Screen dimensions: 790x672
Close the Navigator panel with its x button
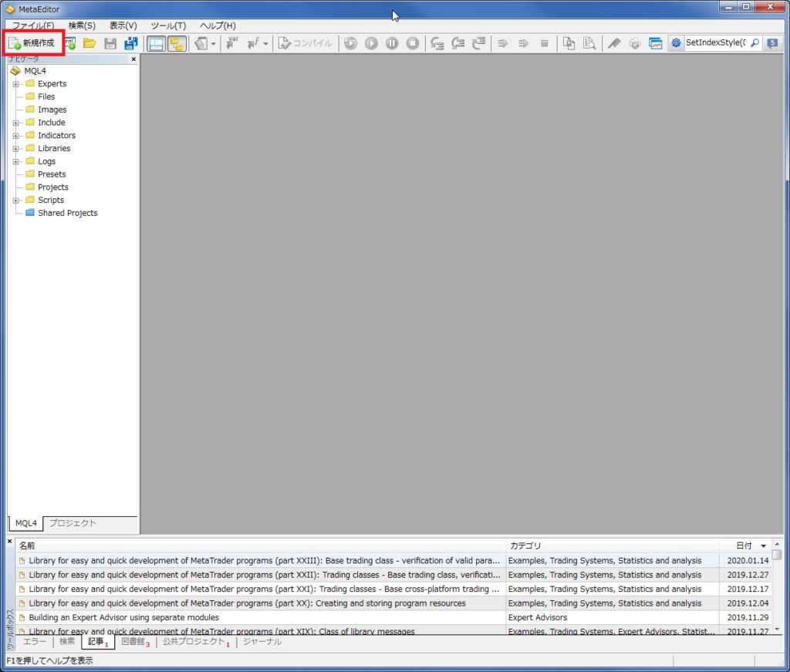pyautogui.click(x=133, y=59)
